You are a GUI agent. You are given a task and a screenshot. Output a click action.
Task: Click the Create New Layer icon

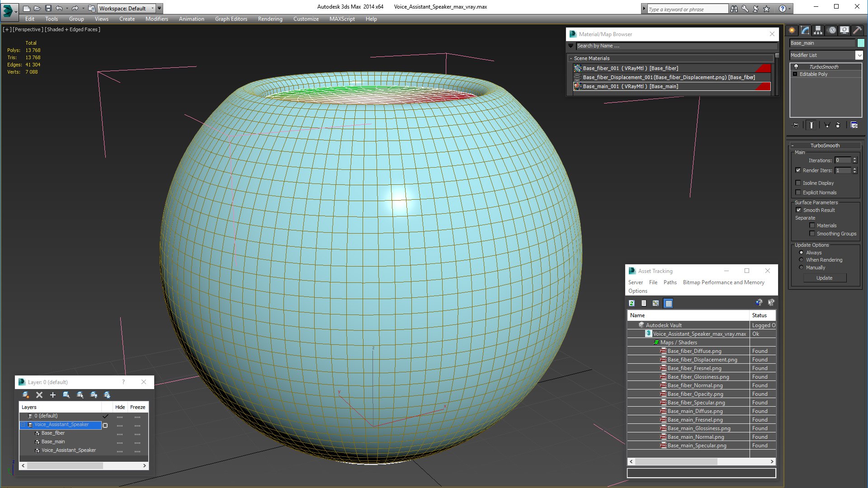point(26,395)
